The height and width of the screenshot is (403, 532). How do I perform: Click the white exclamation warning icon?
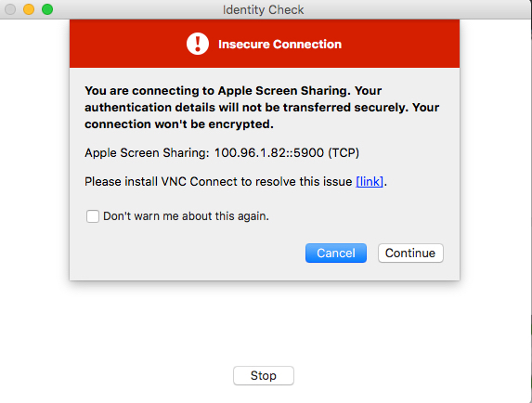198,44
